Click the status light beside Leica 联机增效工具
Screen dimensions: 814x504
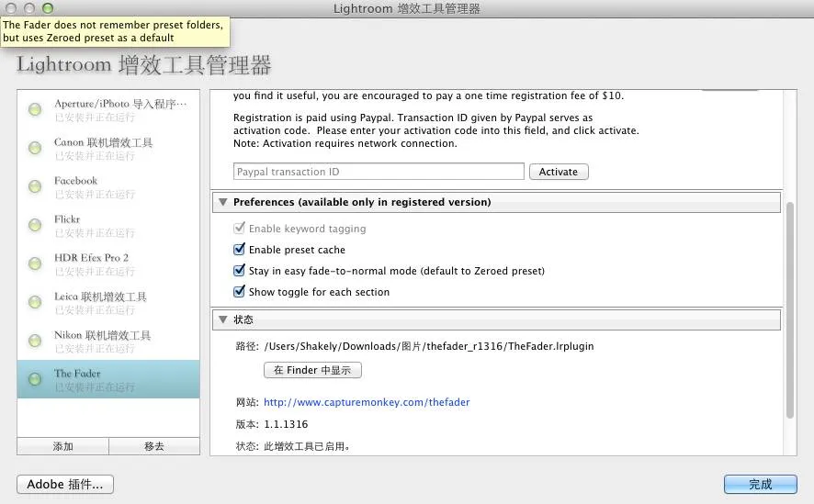pyautogui.click(x=35, y=302)
